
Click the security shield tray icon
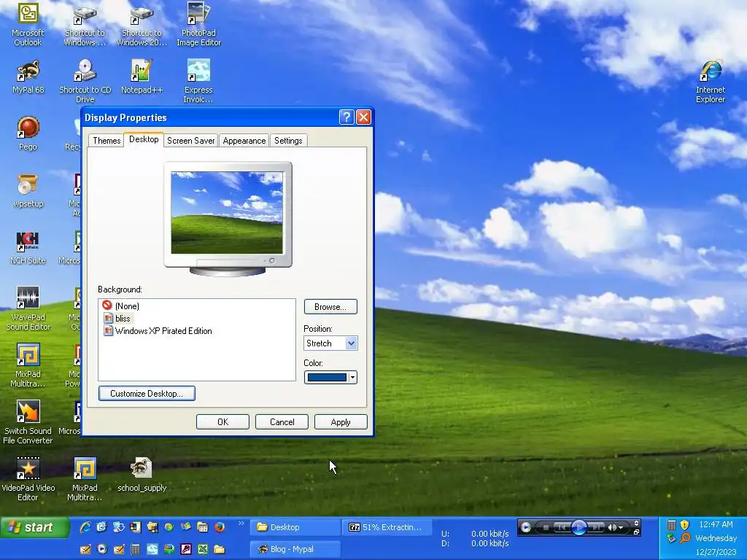point(684,525)
